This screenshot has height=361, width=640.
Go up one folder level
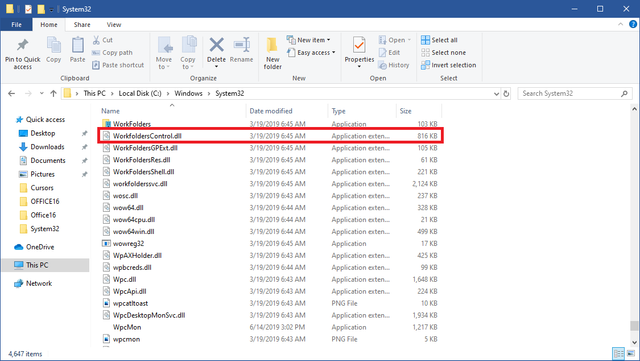53,94
